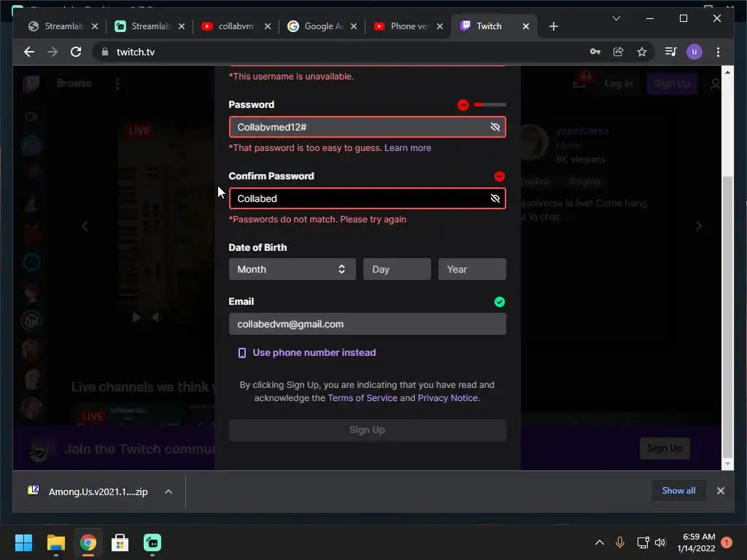
Task: Click the Confirm Password input field
Action: pyautogui.click(x=368, y=198)
